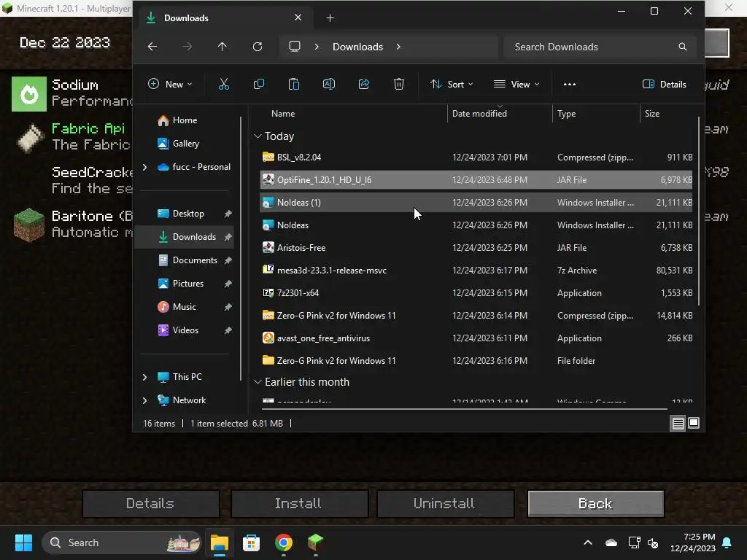Add a new Explorer tab
This screenshot has height=560, width=747.
click(330, 18)
